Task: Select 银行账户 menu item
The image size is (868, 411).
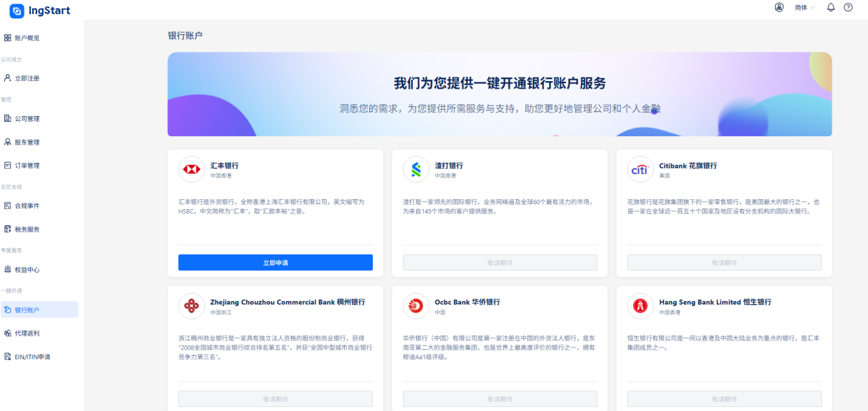Action: click(39, 310)
